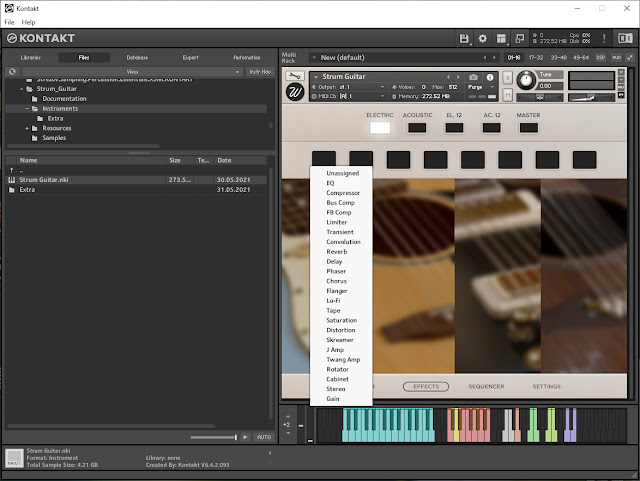Toggle the AUTO audition button
The image size is (640, 481).
pos(264,437)
